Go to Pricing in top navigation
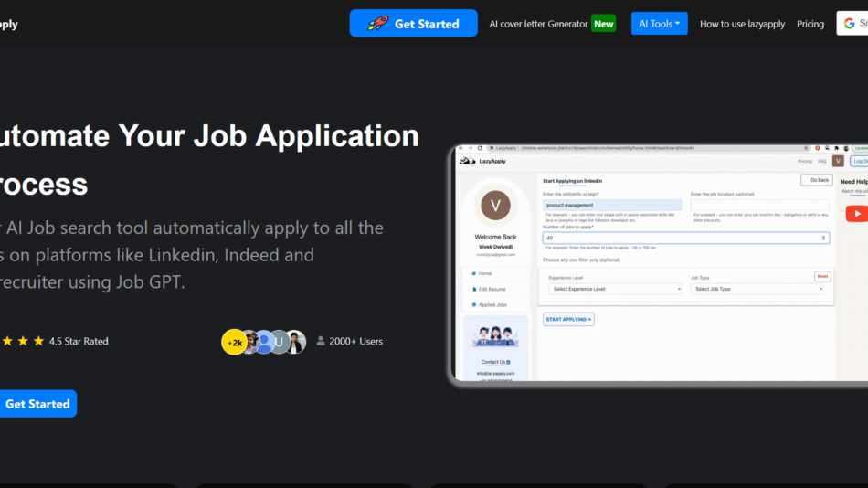The height and width of the screenshot is (488, 868). [810, 24]
